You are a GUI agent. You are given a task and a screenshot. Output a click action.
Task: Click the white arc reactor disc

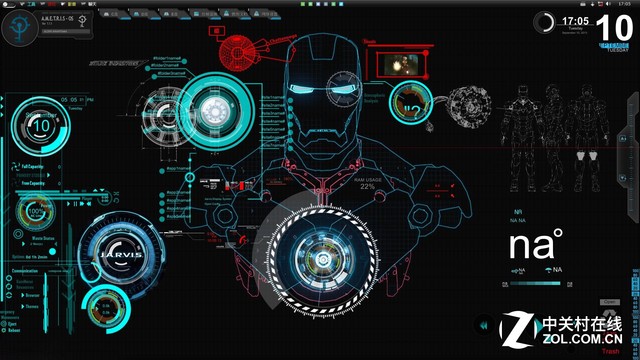(x=215, y=111)
